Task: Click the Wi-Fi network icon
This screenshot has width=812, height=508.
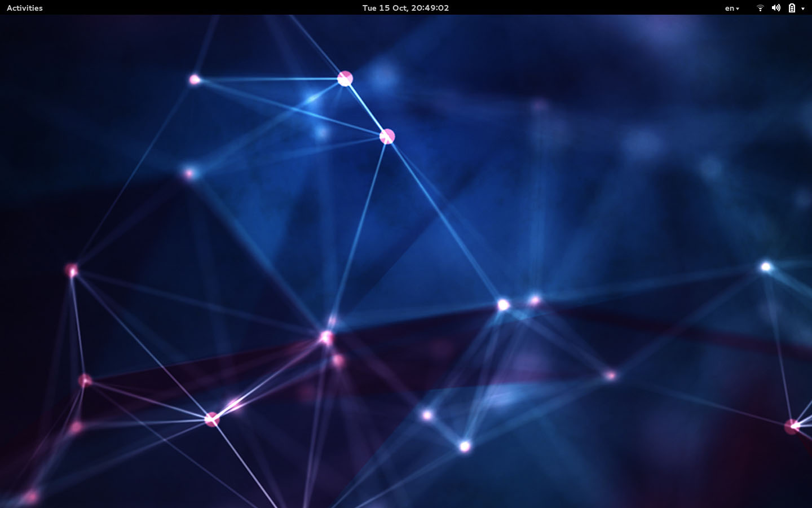Action: [760, 8]
